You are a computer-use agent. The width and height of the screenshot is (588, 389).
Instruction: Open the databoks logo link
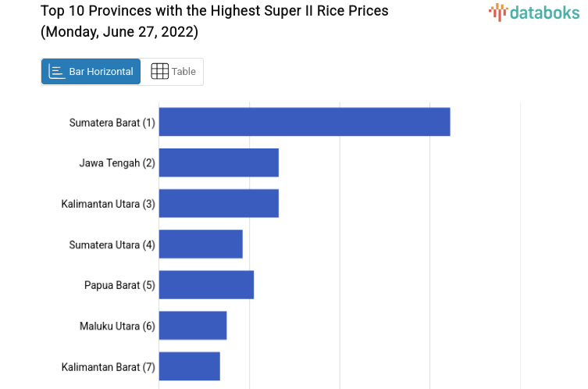click(x=534, y=12)
